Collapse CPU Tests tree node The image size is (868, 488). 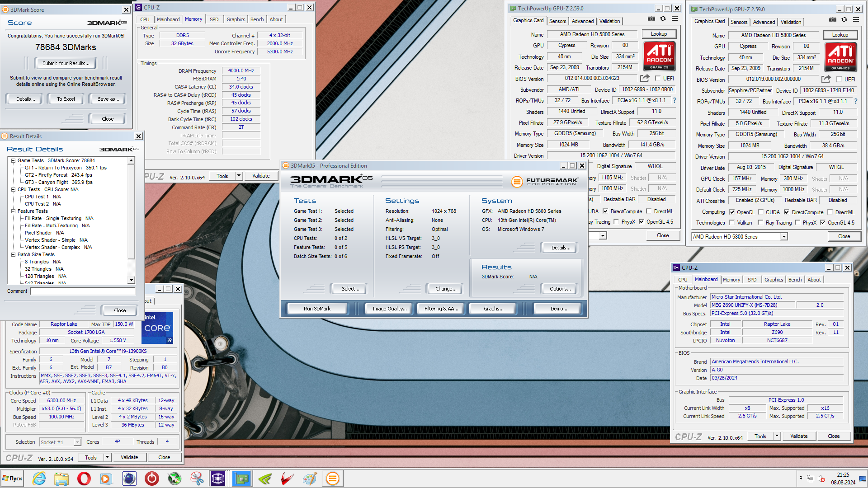(x=14, y=189)
